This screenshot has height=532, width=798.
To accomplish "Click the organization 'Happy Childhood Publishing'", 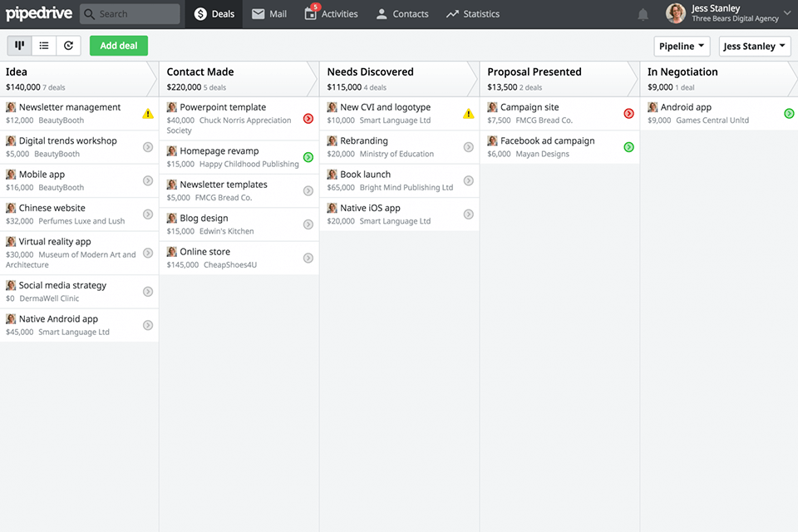I will pyautogui.click(x=249, y=165).
